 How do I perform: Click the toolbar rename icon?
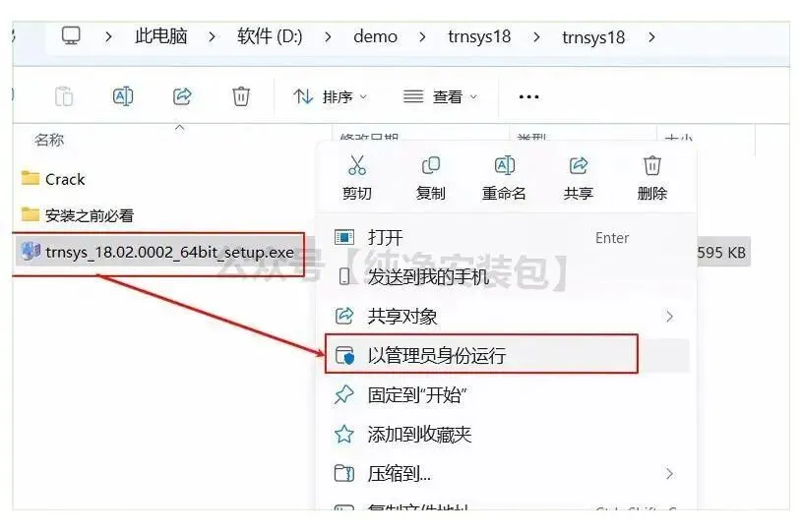123,96
